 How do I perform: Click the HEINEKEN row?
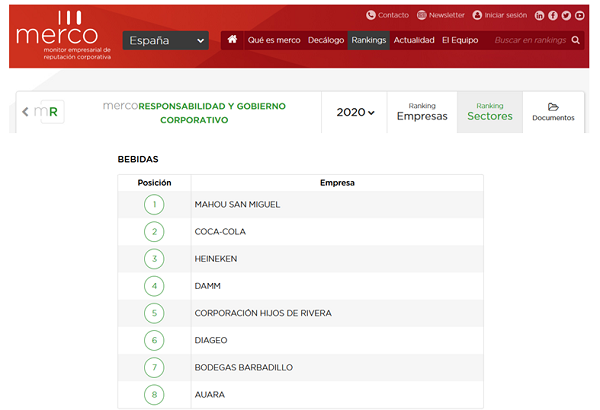point(300,259)
